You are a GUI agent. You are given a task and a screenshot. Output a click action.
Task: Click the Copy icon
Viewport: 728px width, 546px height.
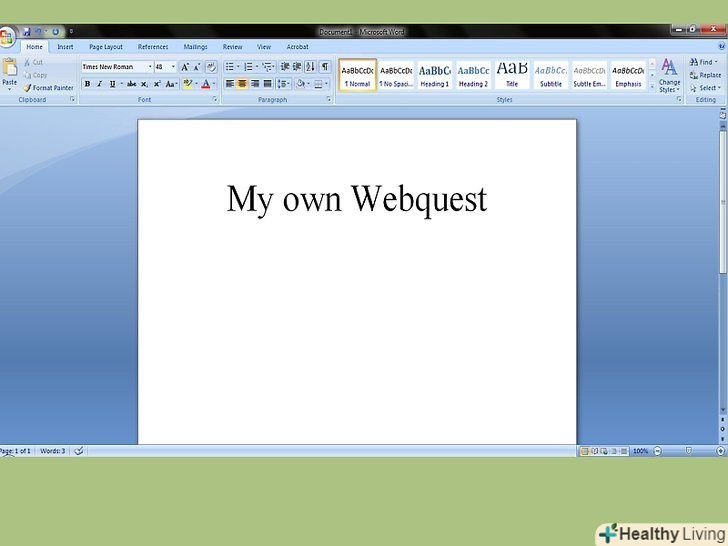point(27,75)
